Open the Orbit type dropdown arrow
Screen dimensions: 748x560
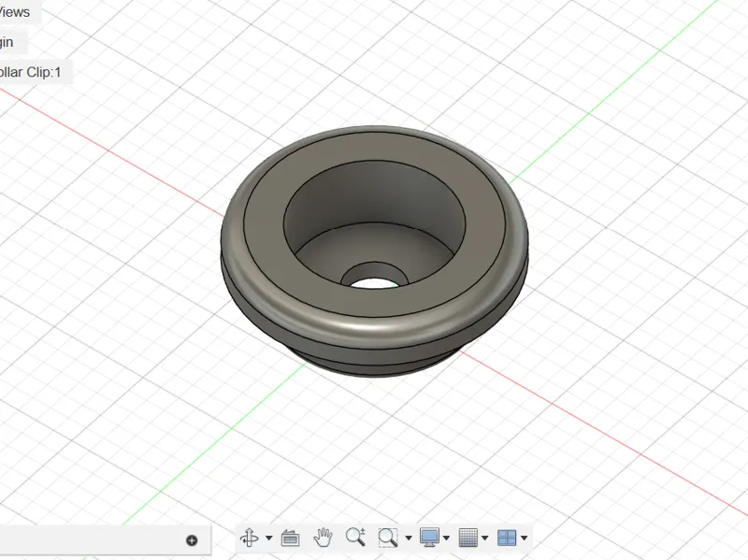click(x=268, y=538)
